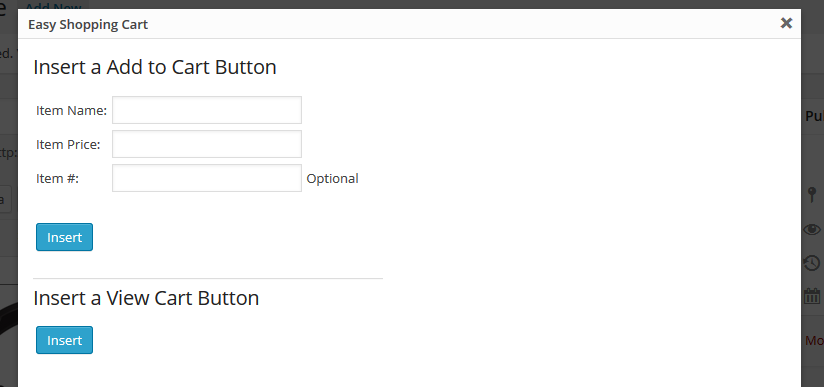This screenshot has height=387, width=824.
Task: Click the Optional hint text
Action: coord(332,179)
